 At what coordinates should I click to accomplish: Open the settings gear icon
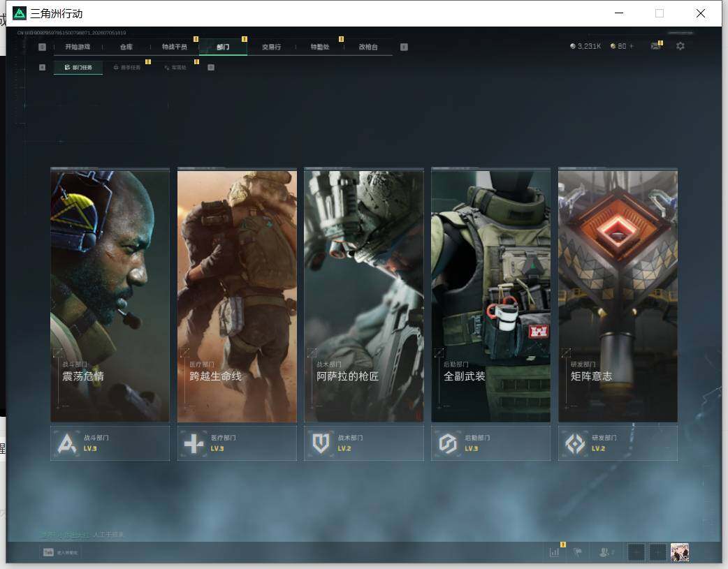[x=680, y=46]
